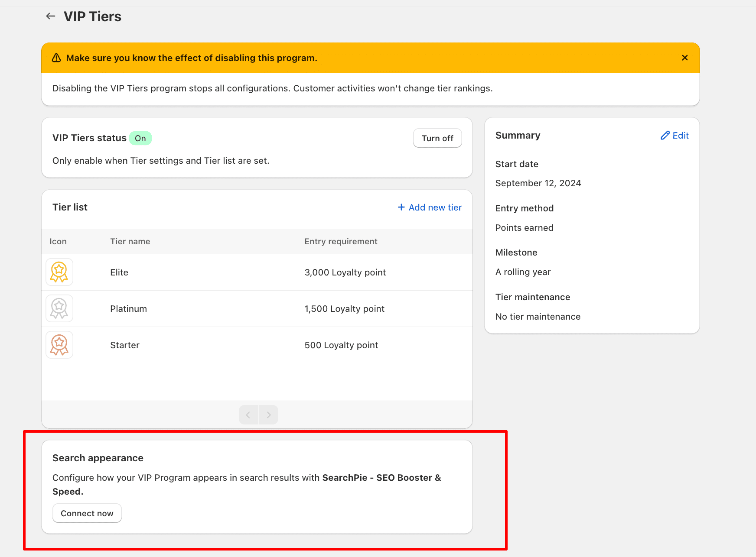Select the Platinum tier name
The width and height of the screenshot is (756, 557).
point(128,309)
